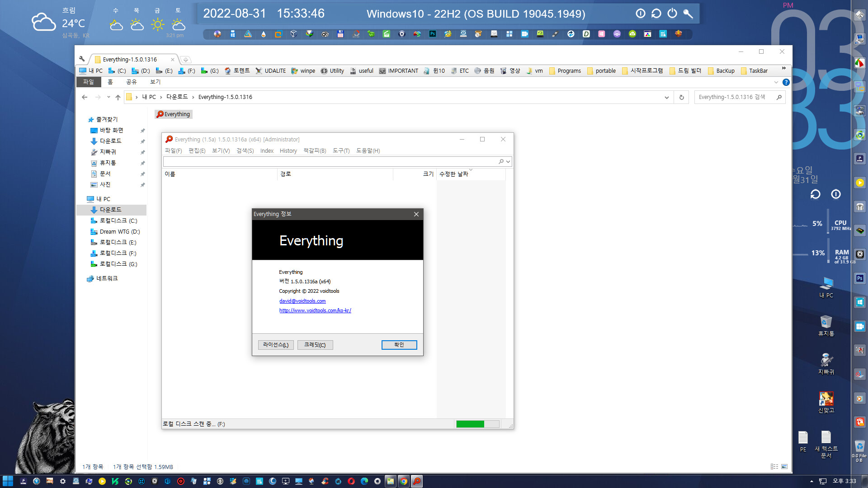Open the 책갈피(B) bookmarks menu
This screenshot has height=488, width=868.
coord(315,151)
